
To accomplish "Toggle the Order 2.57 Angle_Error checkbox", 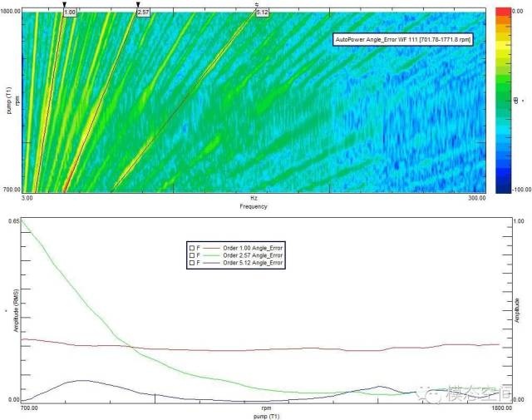I will pos(191,254).
